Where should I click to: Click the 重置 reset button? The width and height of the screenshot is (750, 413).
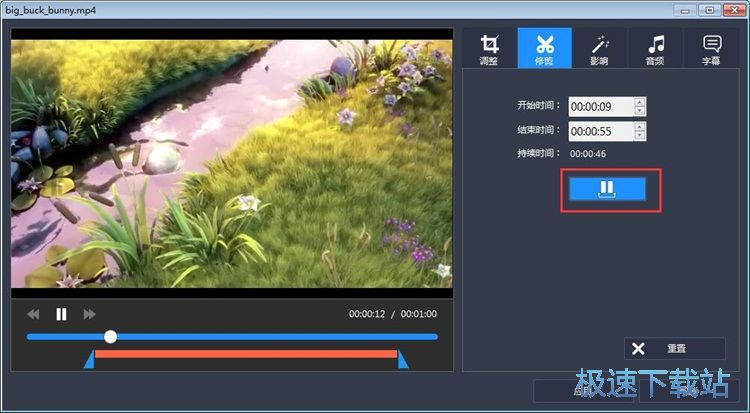[674, 348]
